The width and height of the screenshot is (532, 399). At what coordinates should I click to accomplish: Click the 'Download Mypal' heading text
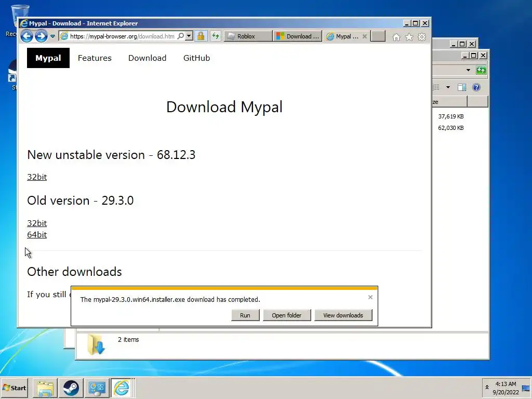click(224, 107)
